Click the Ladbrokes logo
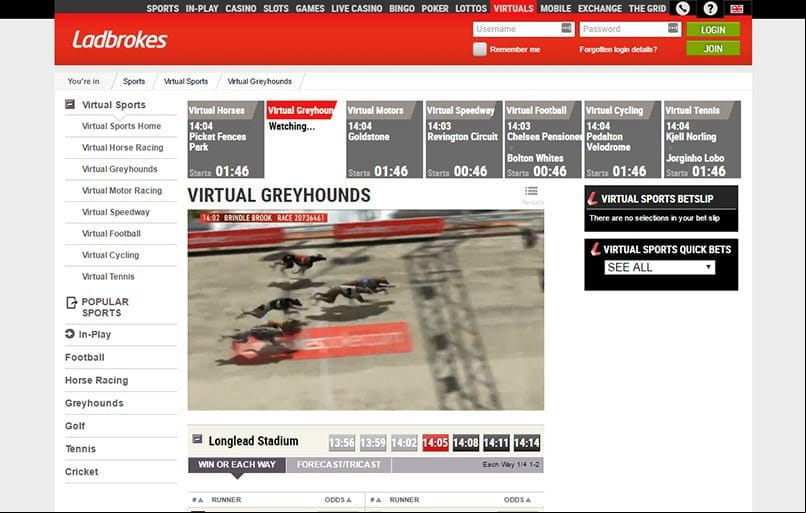806x513 pixels. pyautogui.click(x=119, y=40)
